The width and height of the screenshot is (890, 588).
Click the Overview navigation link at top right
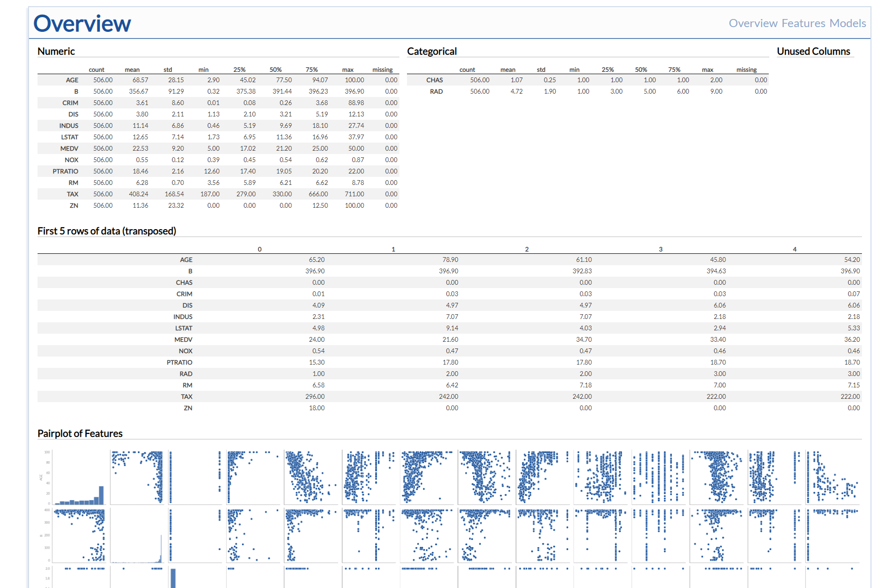[753, 23]
